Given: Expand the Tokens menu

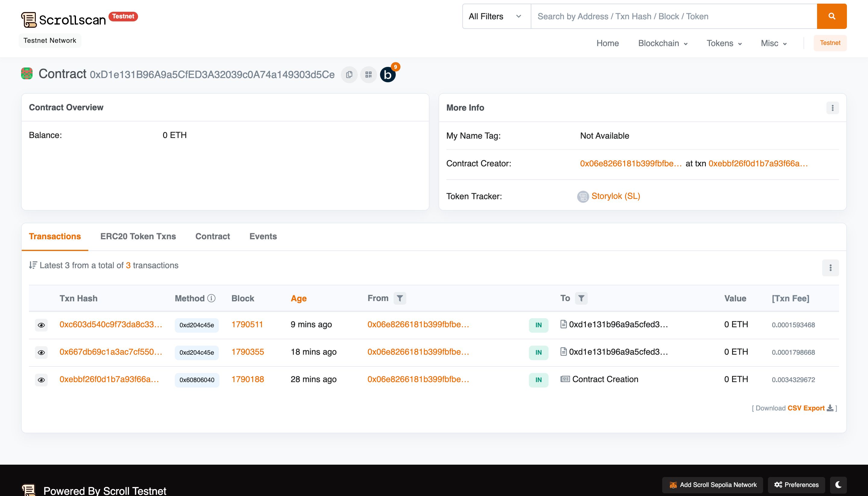Looking at the screenshot, I should pos(724,43).
